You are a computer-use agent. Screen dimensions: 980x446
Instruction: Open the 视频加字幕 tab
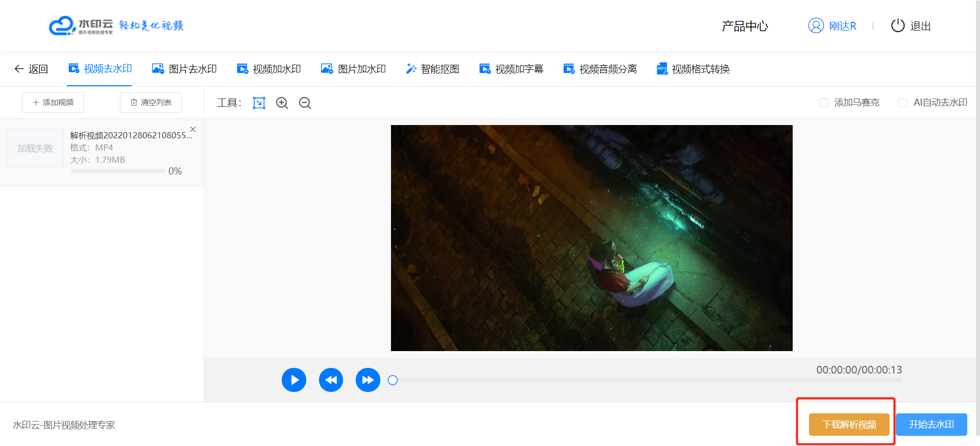point(511,69)
